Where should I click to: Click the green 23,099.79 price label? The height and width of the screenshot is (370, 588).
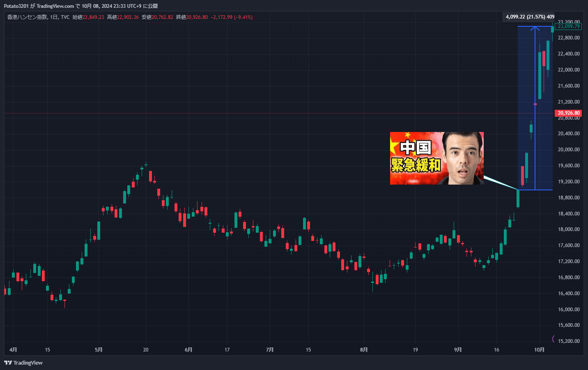[x=568, y=26]
